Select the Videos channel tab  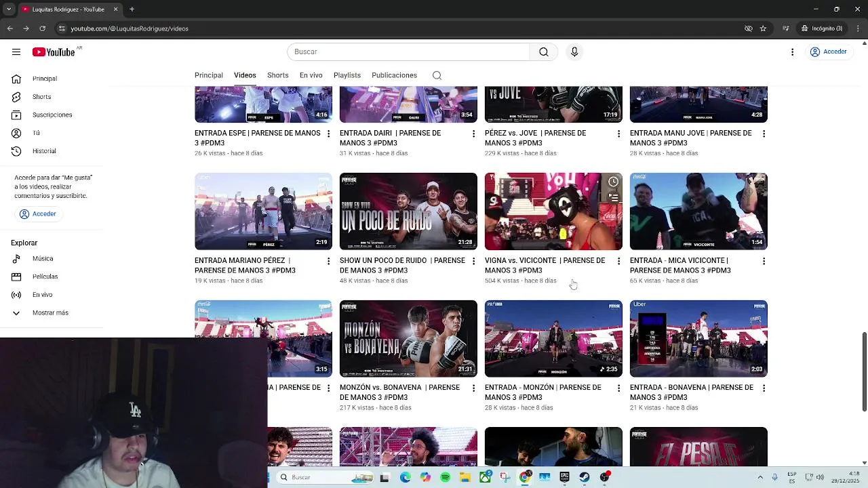click(245, 75)
